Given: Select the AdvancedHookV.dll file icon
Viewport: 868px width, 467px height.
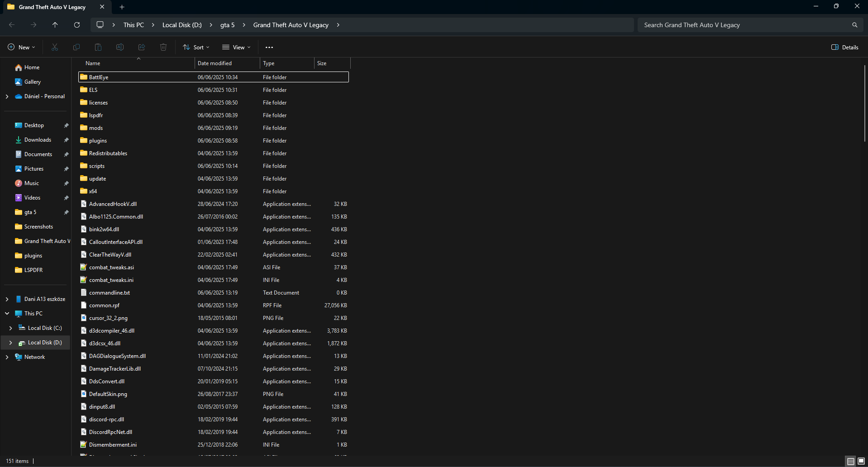Looking at the screenshot, I should (84, 204).
